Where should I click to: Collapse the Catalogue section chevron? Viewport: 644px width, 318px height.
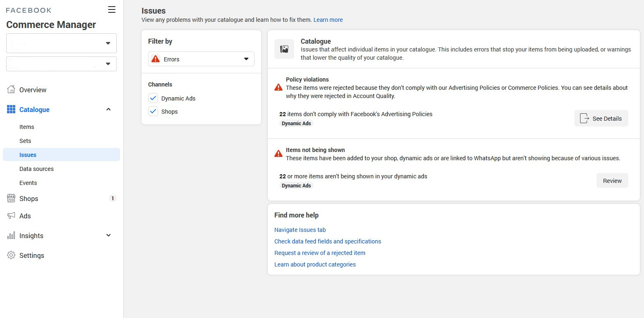pyautogui.click(x=109, y=109)
